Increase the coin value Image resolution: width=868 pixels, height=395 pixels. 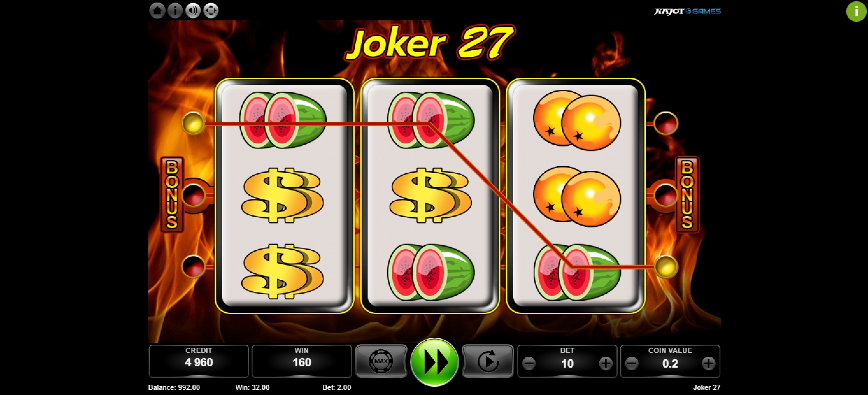point(708,364)
